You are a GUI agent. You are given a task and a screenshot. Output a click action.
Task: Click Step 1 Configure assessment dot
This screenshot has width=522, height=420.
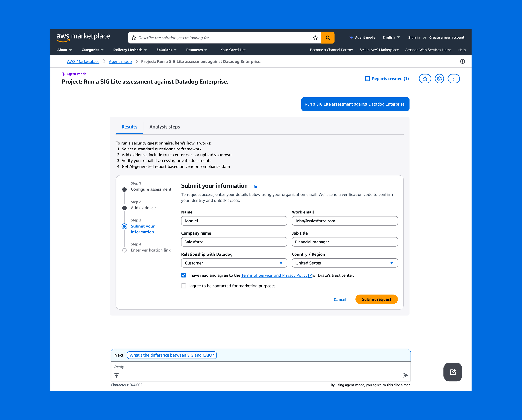pyautogui.click(x=124, y=189)
